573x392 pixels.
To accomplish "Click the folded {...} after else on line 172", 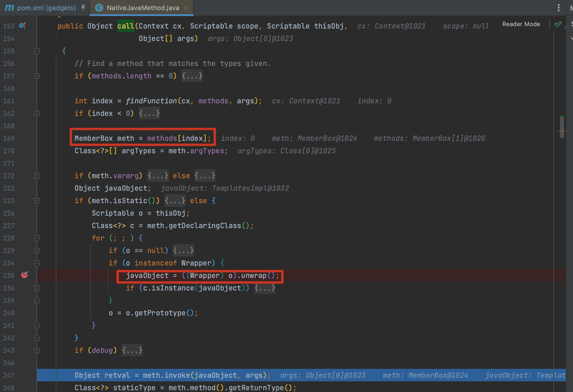I will click(x=205, y=176).
